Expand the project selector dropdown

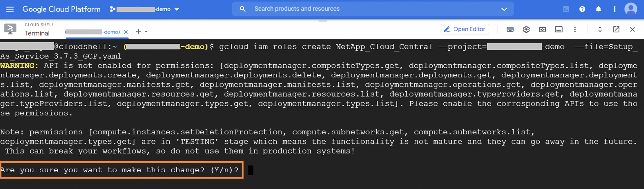[x=177, y=9]
